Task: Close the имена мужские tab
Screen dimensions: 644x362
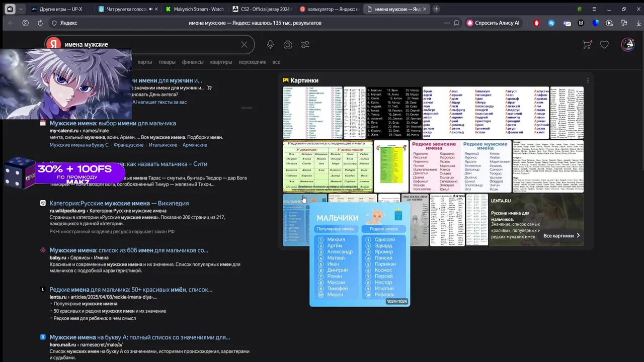Action: pyautogui.click(x=425, y=9)
